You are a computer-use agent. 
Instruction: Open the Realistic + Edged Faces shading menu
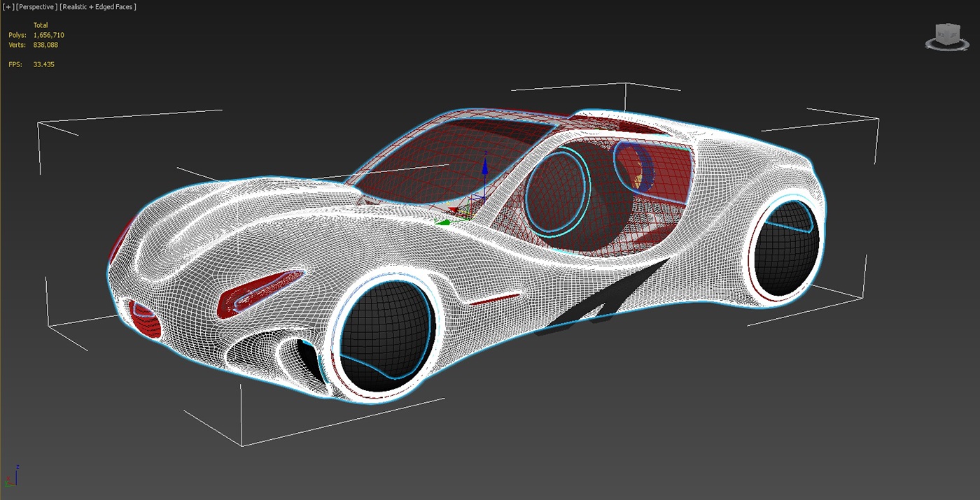pos(98,7)
